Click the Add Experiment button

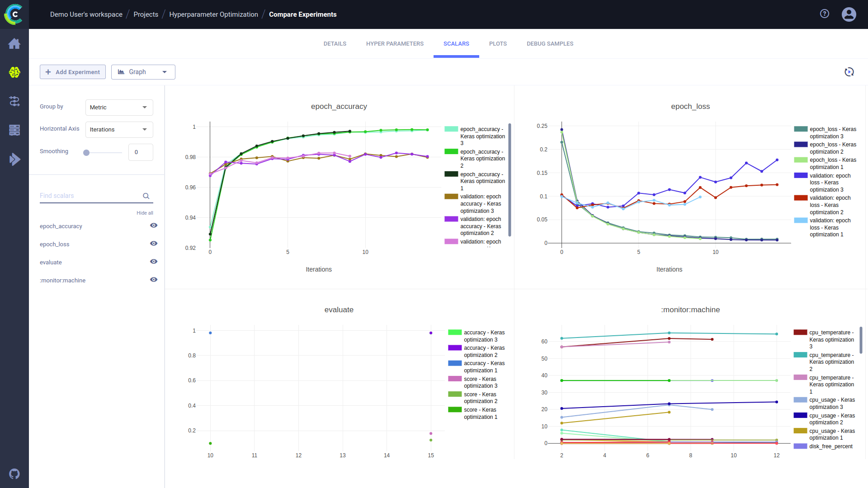73,72
